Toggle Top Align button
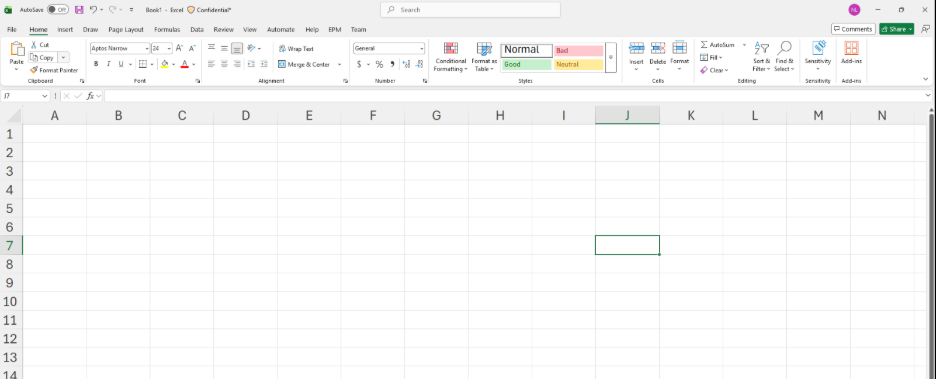The image size is (936, 379). 211,48
